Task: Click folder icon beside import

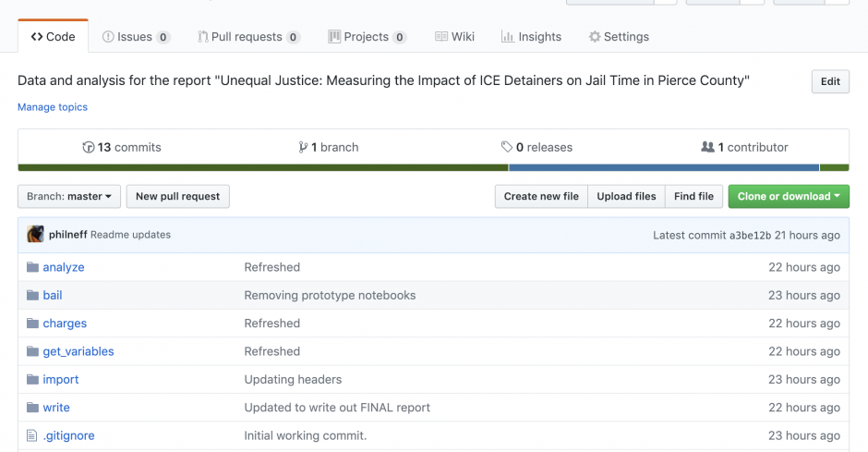Action: (32, 379)
